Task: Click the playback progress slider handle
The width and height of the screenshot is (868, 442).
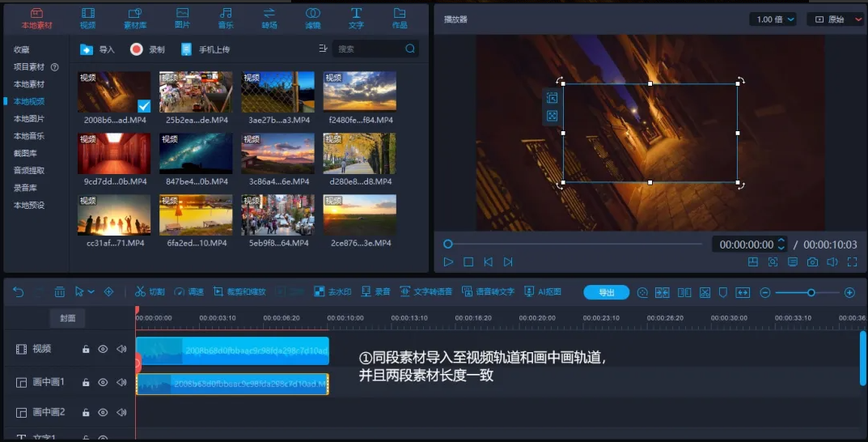Action: click(448, 244)
